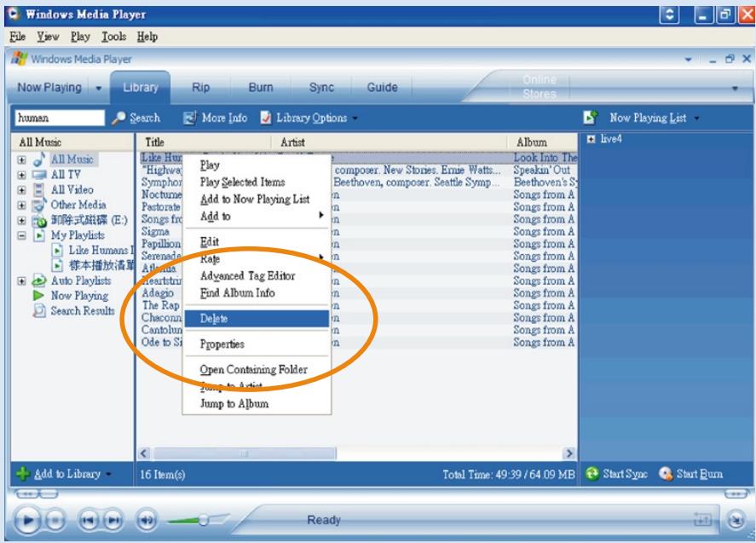Viewport: 756px width, 543px height.
Task: Click the Previous track button
Action: (89, 520)
